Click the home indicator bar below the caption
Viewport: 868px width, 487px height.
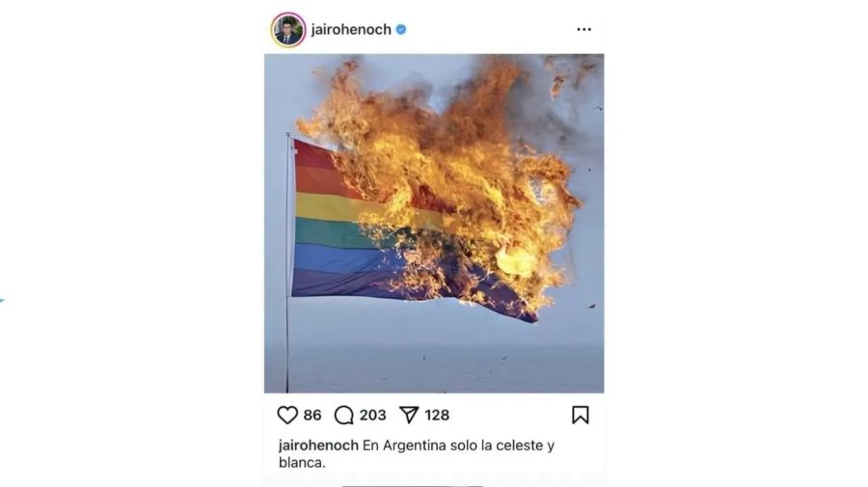pyautogui.click(x=413, y=486)
